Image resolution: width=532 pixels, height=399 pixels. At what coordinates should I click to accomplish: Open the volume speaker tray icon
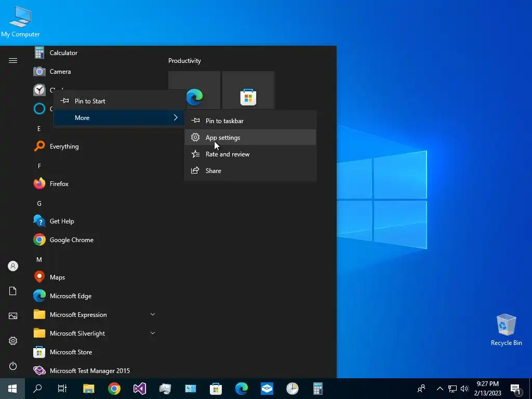pyautogui.click(x=464, y=389)
